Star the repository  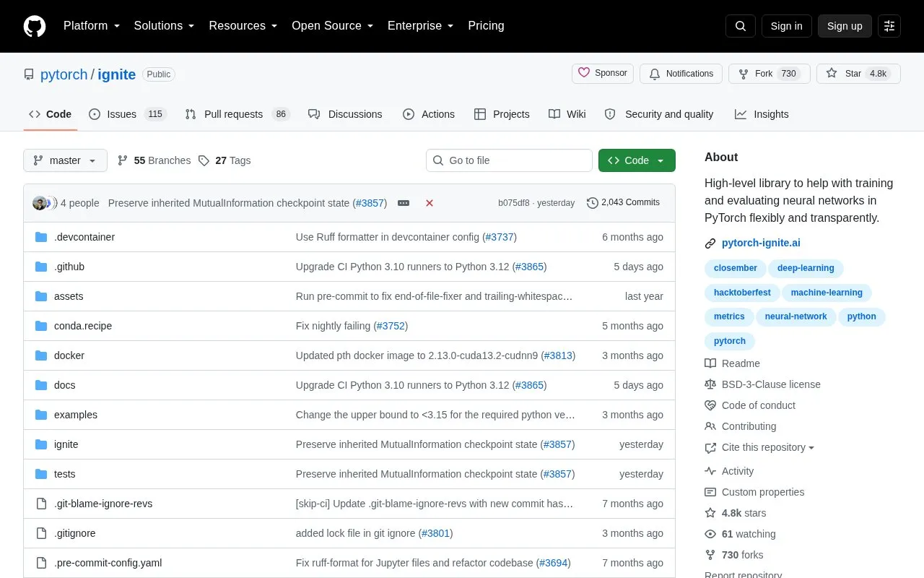pyautogui.click(x=858, y=74)
